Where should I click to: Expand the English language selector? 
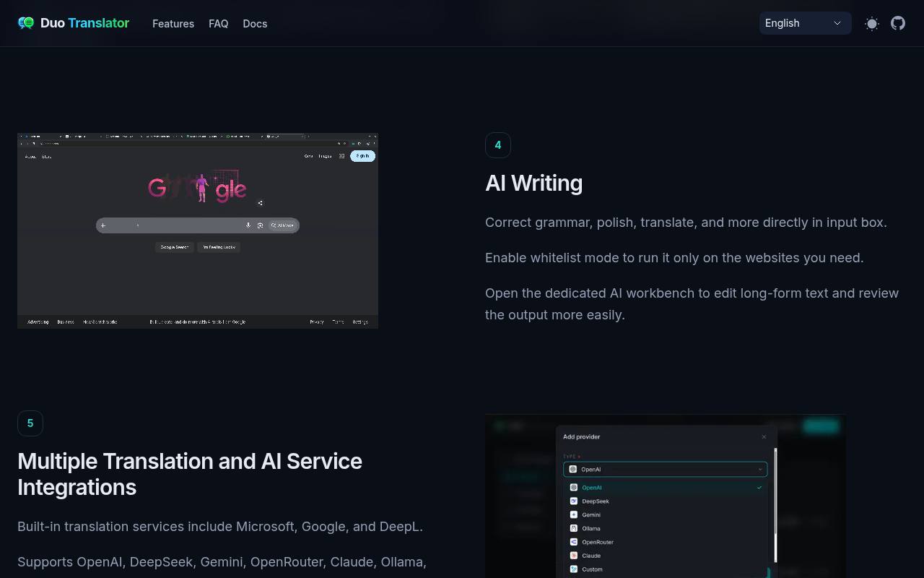point(805,23)
